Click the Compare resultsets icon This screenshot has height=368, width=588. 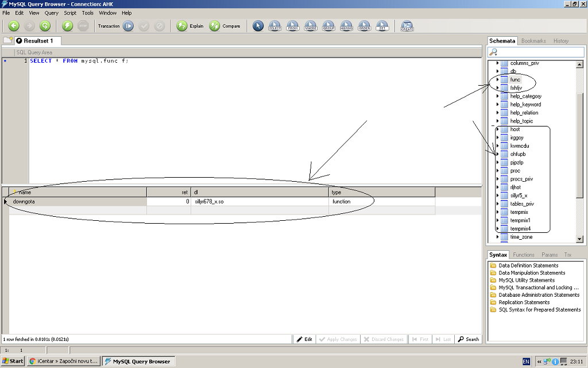(215, 26)
